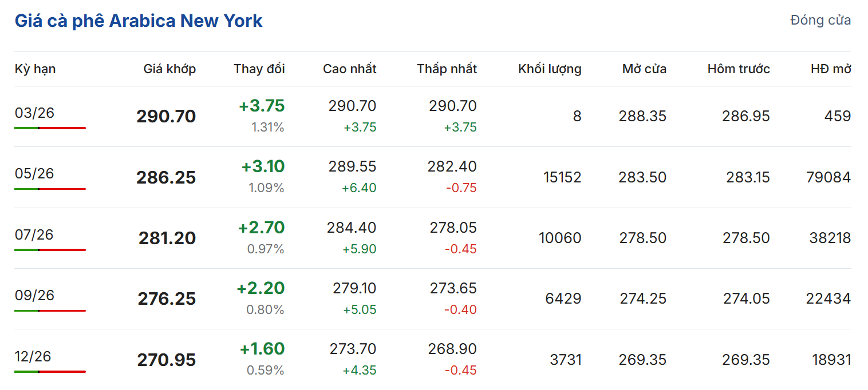The height and width of the screenshot is (390, 868).
Task: Click the Thay đổi column header
Action: click(259, 69)
